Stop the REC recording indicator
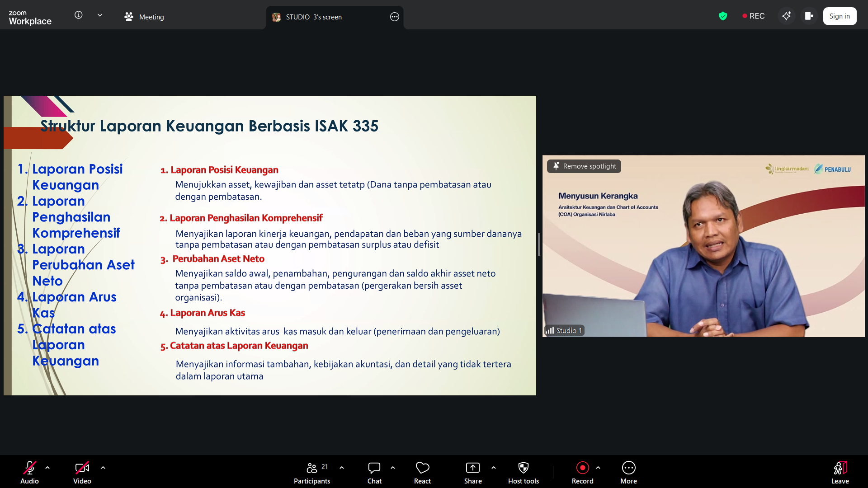The image size is (868, 488). [x=753, y=16]
